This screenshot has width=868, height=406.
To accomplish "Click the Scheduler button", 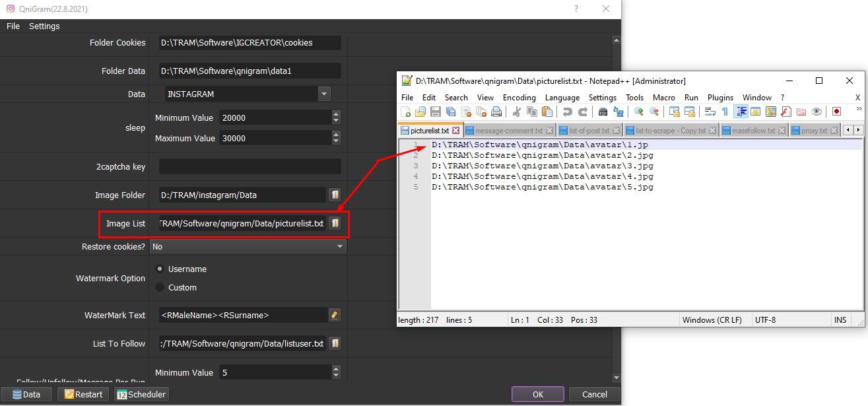I will tap(141, 394).
